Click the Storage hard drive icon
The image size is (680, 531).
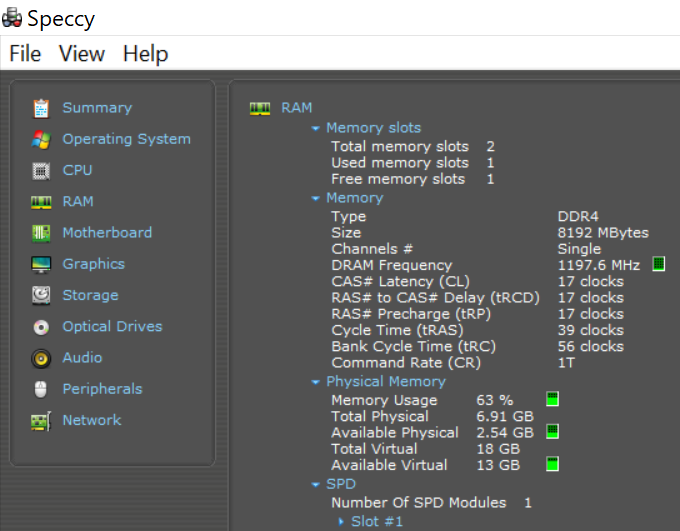[x=41, y=296]
